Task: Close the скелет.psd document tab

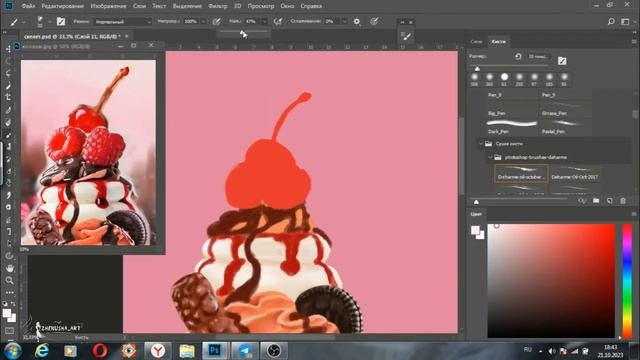Action: (127, 36)
